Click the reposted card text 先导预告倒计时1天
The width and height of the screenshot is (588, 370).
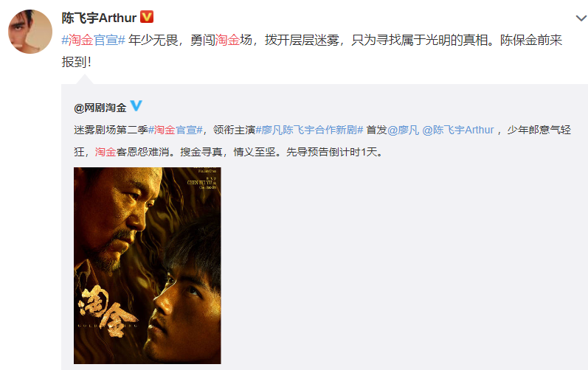(334, 152)
